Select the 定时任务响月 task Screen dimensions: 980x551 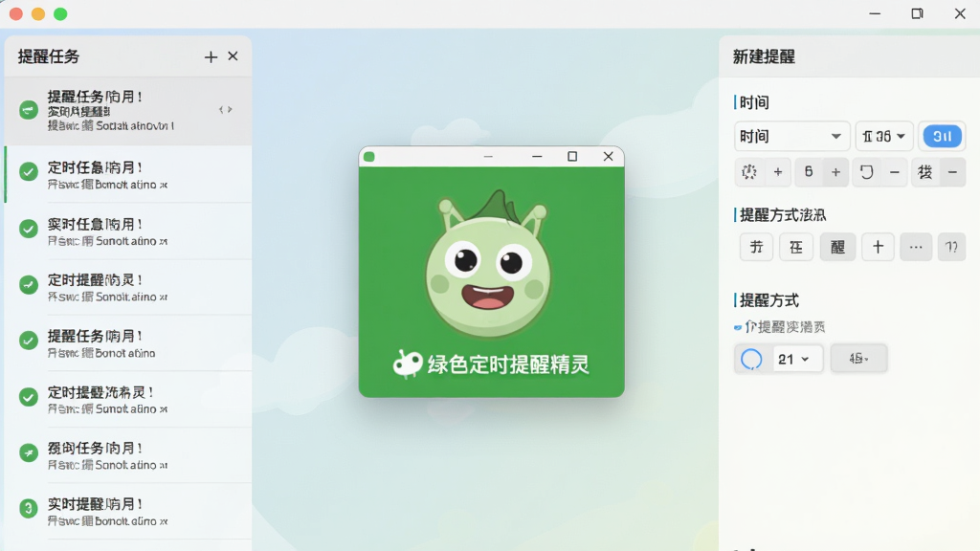128,174
